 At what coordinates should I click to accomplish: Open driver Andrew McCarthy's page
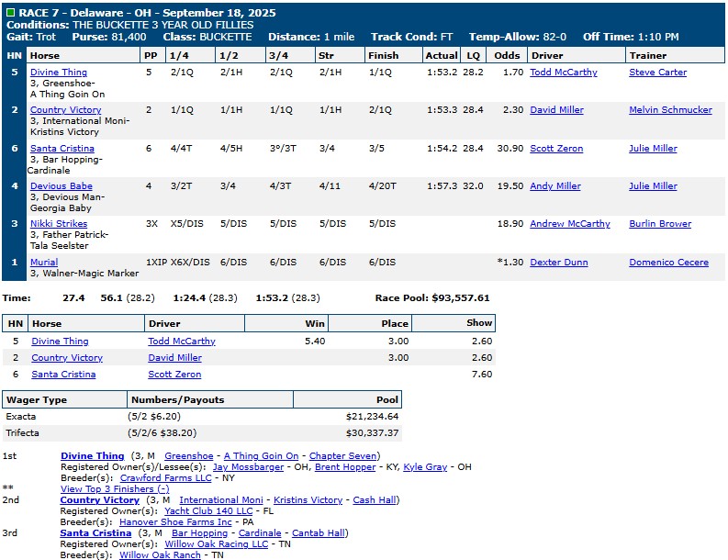[569, 224]
